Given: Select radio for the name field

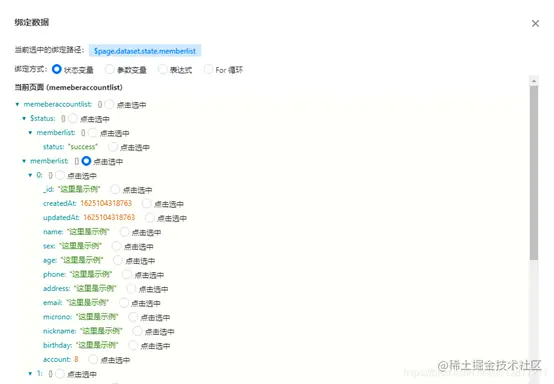Looking at the screenshot, I should [124, 232].
